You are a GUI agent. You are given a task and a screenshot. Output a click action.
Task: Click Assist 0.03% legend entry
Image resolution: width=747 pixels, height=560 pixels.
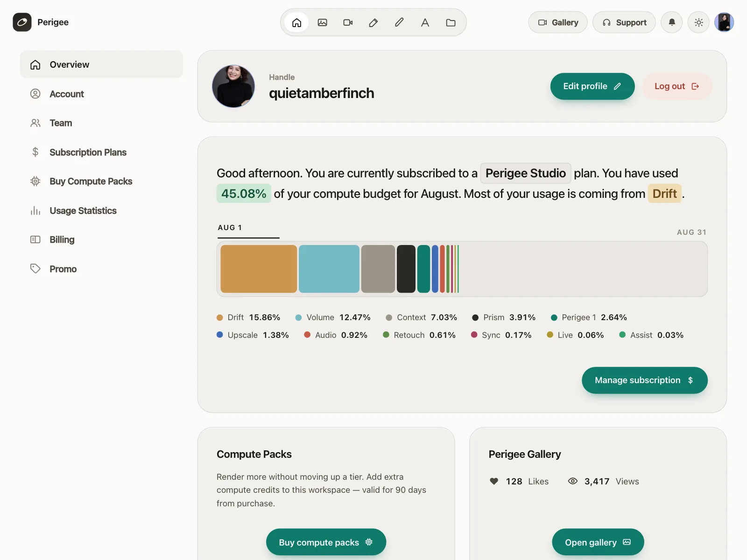[651, 335]
